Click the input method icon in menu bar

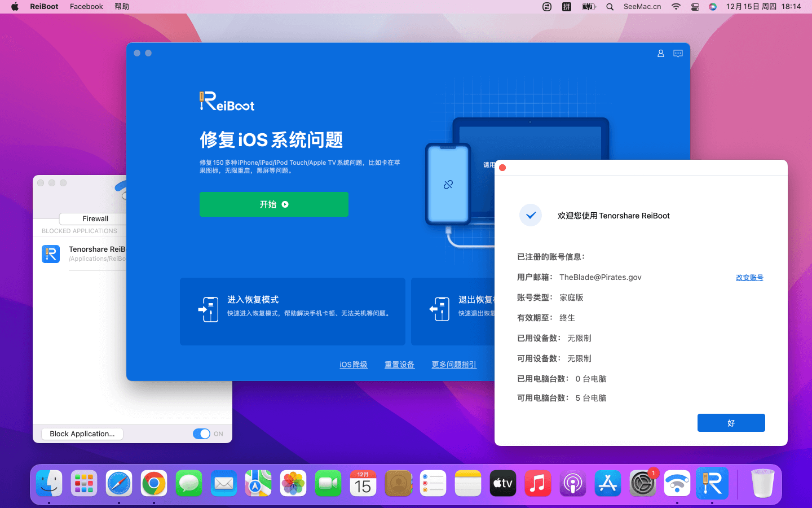[567, 7]
